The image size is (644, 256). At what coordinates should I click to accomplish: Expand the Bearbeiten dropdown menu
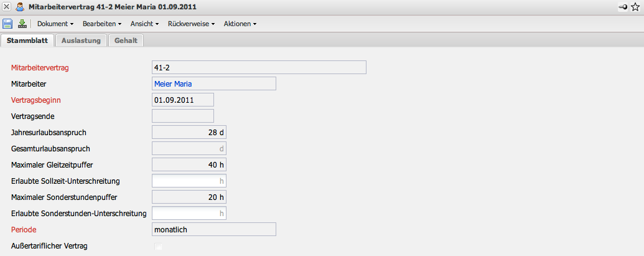coord(103,24)
